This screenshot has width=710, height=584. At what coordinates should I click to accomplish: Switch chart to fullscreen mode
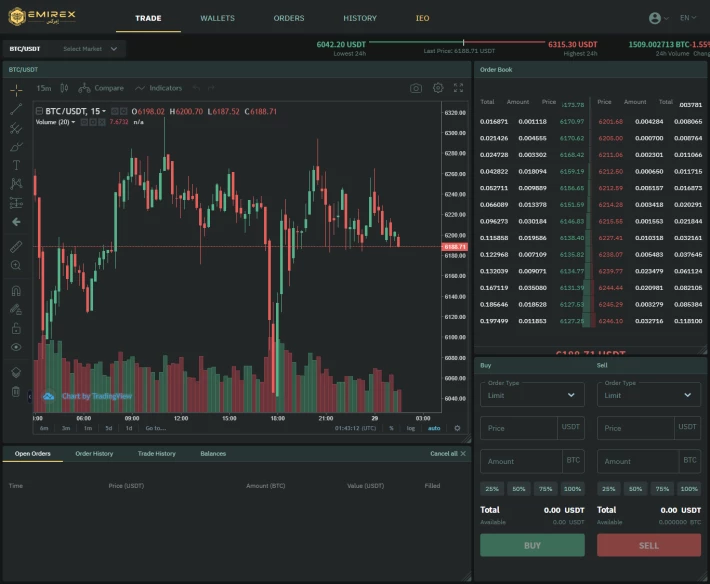pos(458,88)
